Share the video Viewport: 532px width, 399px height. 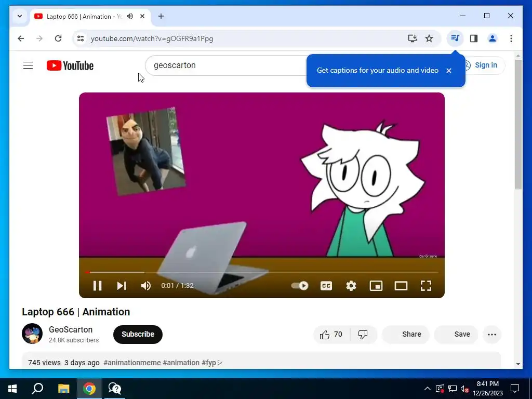point(406,334)
